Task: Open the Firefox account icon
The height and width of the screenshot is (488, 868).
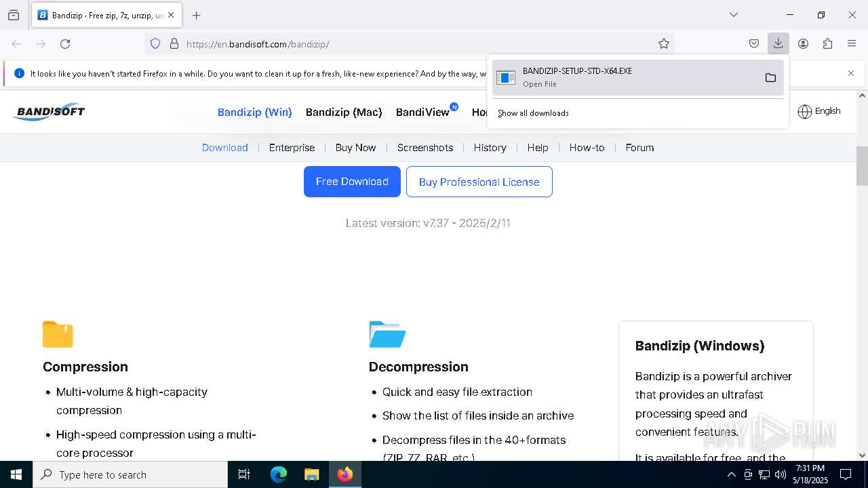Action: click(x=803, y=43)
